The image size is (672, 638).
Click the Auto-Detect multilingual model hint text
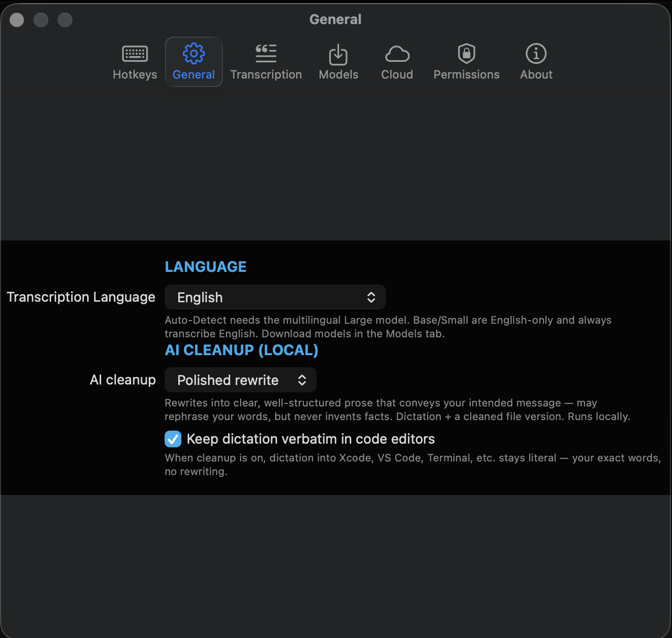click(x=388, y=327)
